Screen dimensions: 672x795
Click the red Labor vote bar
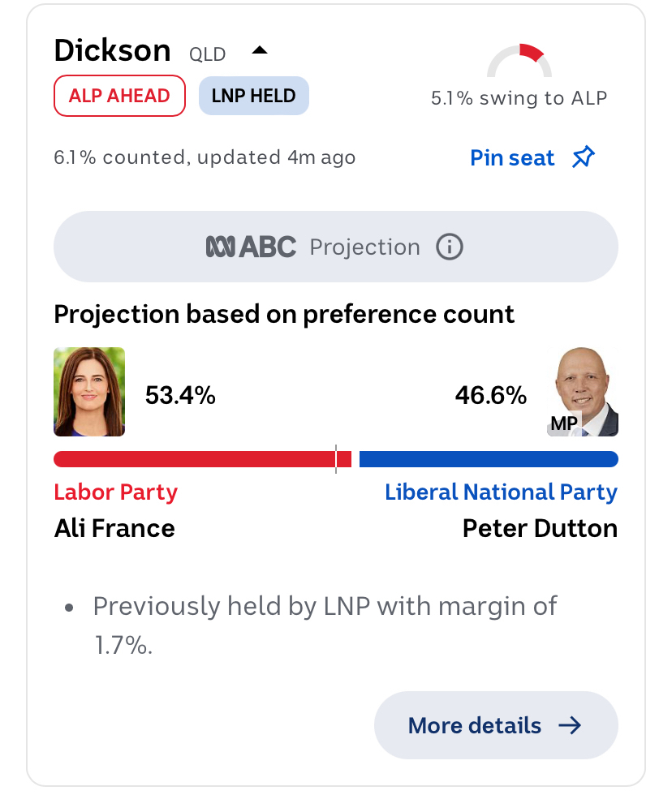(x=195, y=459)
